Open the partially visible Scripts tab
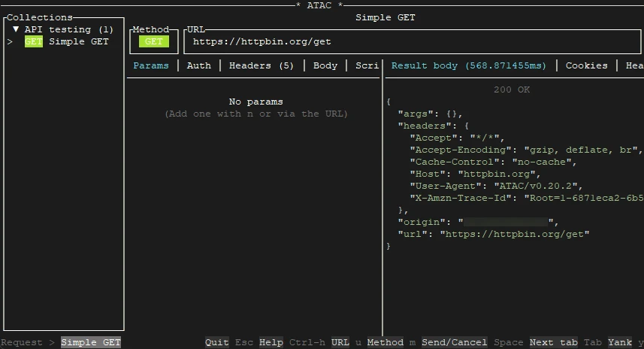Viewport: 644px width, 349px height. pyautogui.click(x=367, y=65)
